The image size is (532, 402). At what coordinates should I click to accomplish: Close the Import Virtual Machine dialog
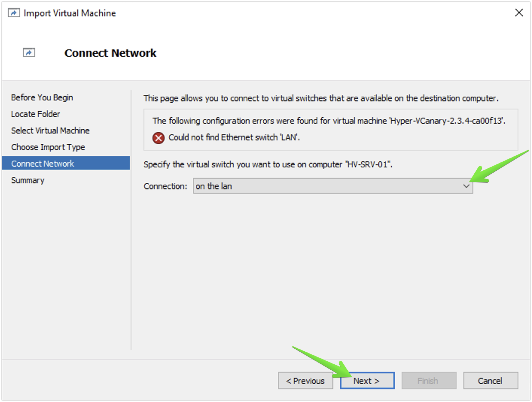click(519, 12)
